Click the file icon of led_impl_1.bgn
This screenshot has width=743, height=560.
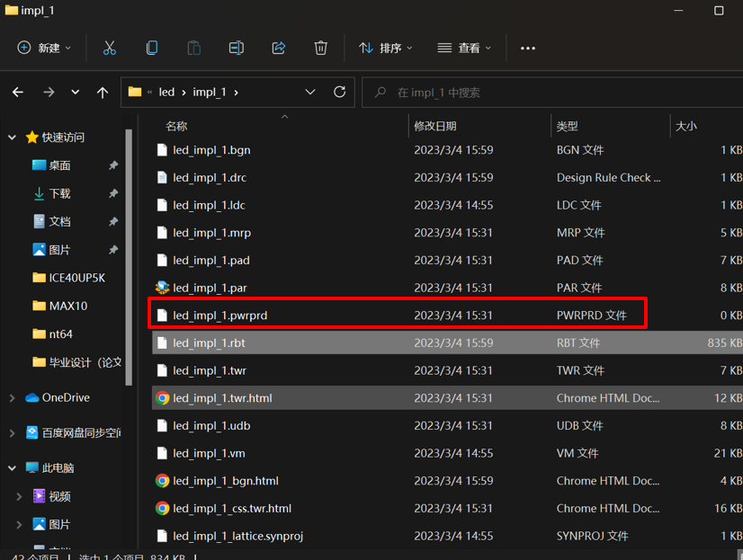162,150
